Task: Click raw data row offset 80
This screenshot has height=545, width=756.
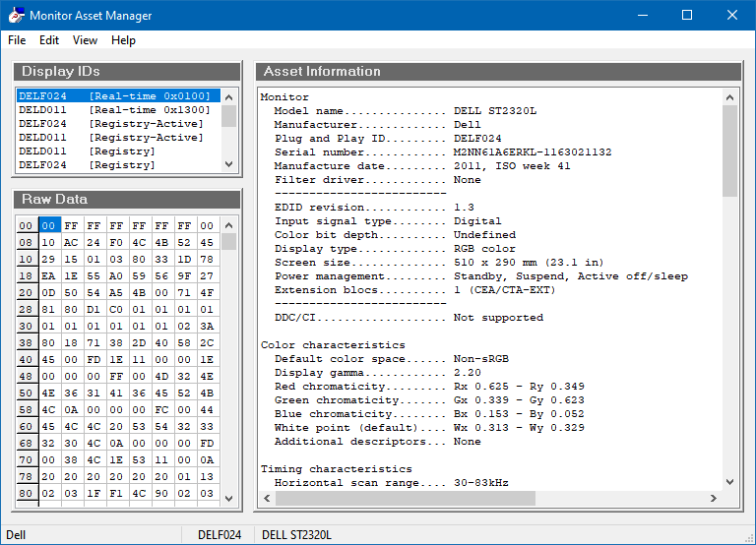Action: [26, 494]
